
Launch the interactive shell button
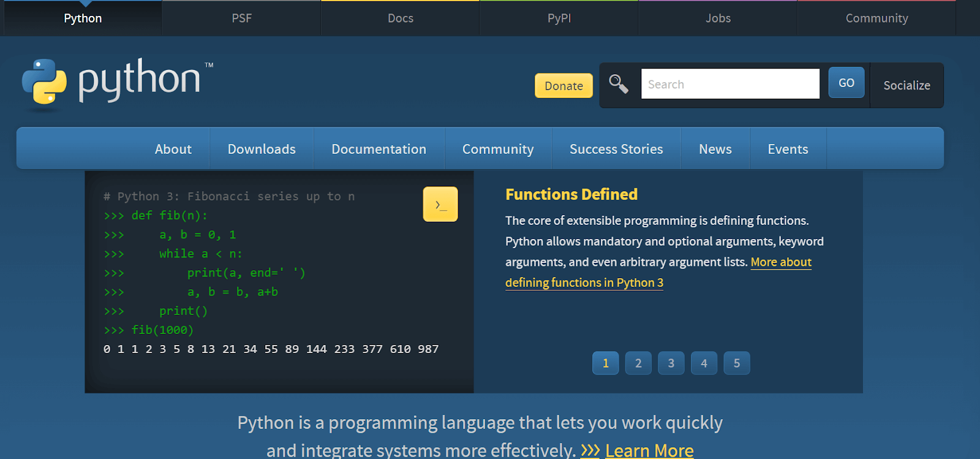440,204
